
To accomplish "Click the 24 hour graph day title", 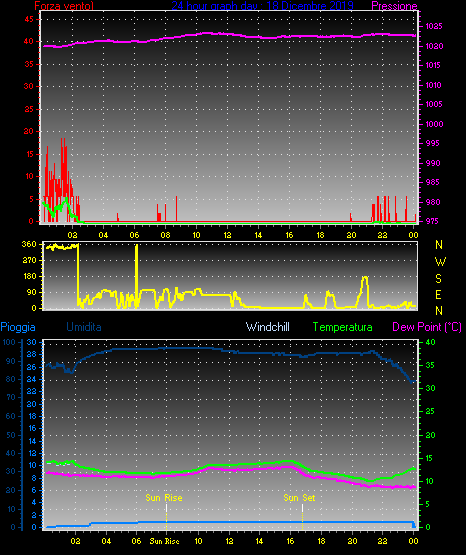I will click(x=262, y=5).
